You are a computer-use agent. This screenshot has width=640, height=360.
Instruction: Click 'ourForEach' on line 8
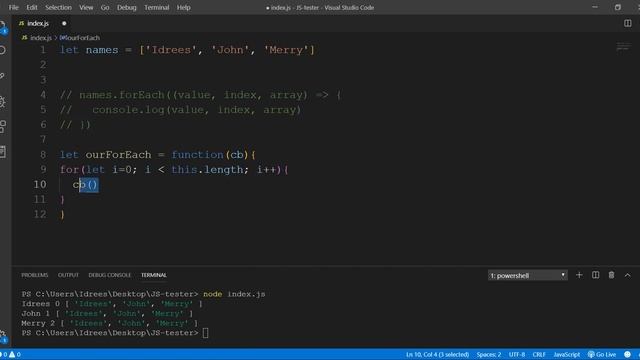(118, 155)
